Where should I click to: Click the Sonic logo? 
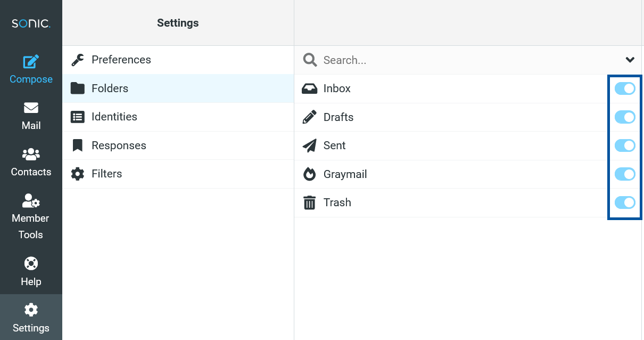(31, 23)
